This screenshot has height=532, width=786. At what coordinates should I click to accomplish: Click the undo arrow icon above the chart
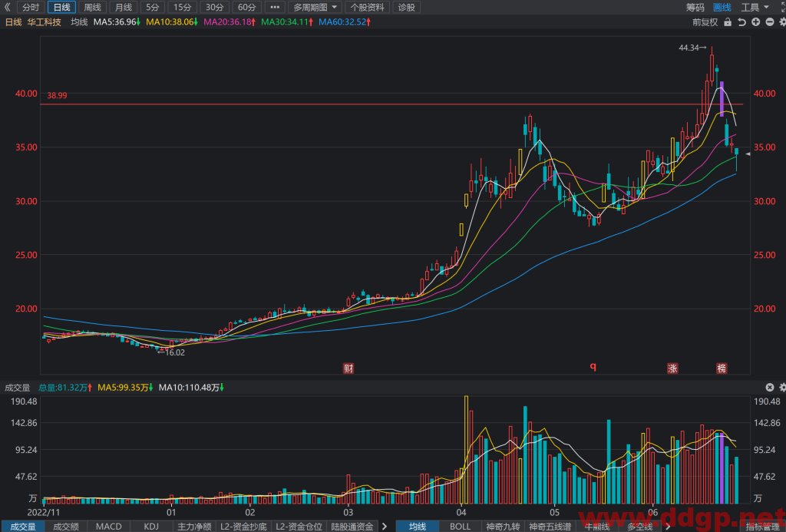click(x=741, y=22)
